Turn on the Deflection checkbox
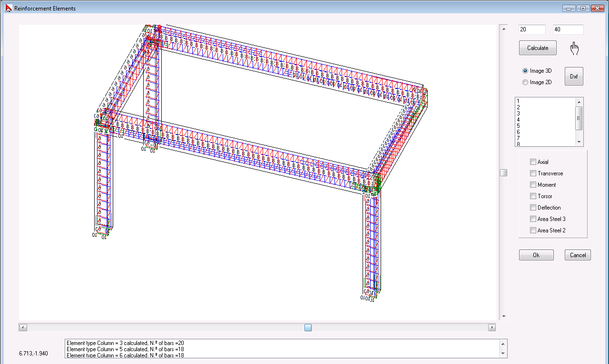 [x=533, y=208]
